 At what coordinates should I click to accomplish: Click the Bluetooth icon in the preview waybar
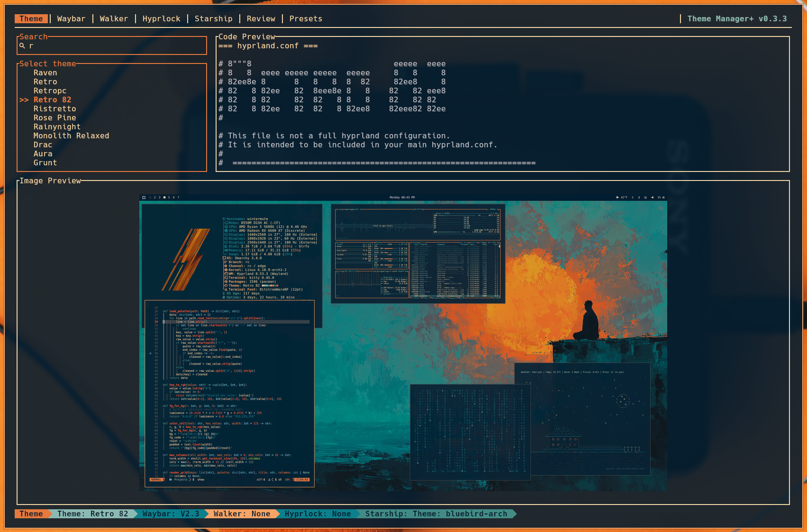click(639, 197)
